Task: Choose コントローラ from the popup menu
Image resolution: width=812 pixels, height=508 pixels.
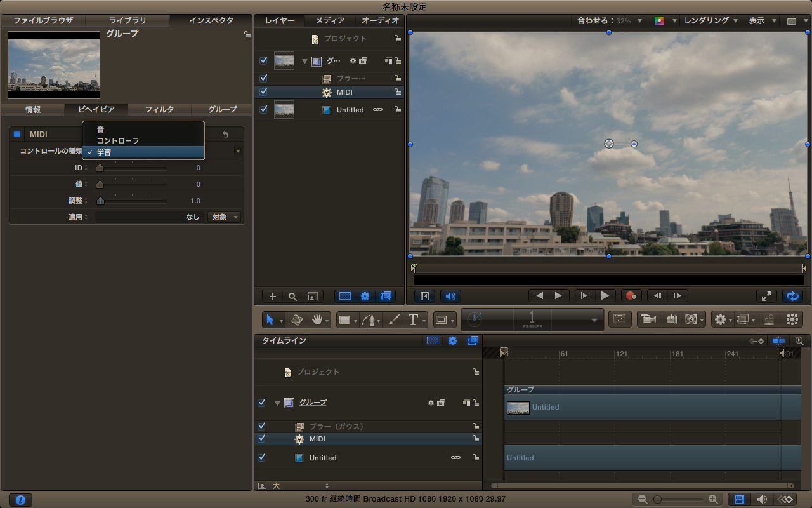Action: click(x=118, y=141)
